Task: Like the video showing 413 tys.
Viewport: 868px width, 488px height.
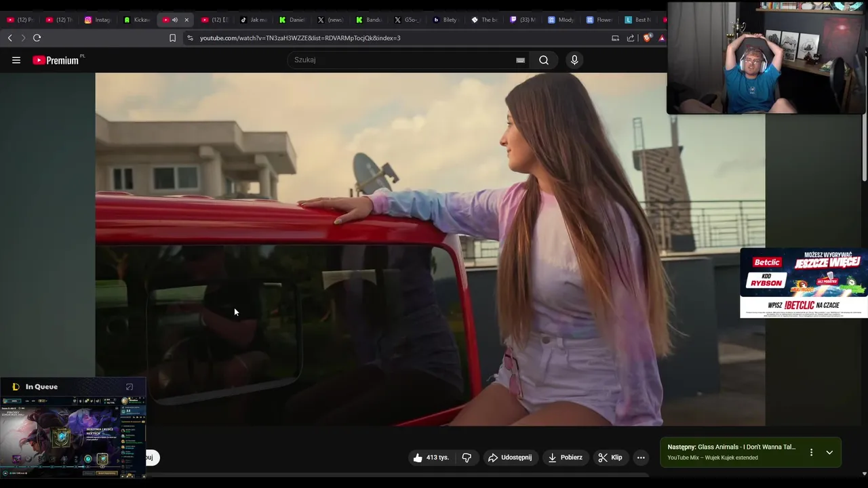Action: point(431,457)
